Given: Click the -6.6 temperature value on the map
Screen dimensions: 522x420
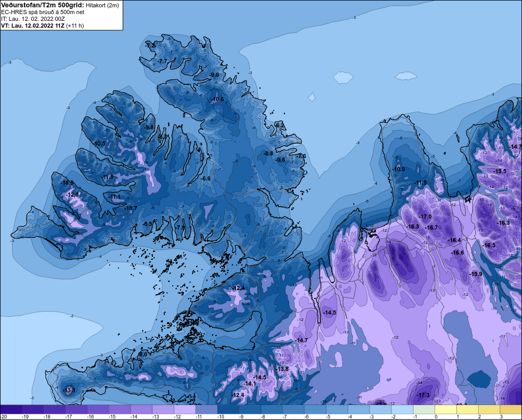Looking at the screenshot, I should [x=206, y=178].
